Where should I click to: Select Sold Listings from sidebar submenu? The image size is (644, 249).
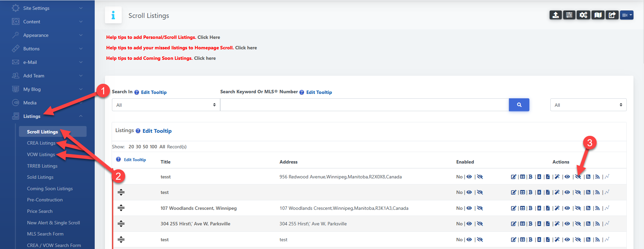[x=40, y=177]
